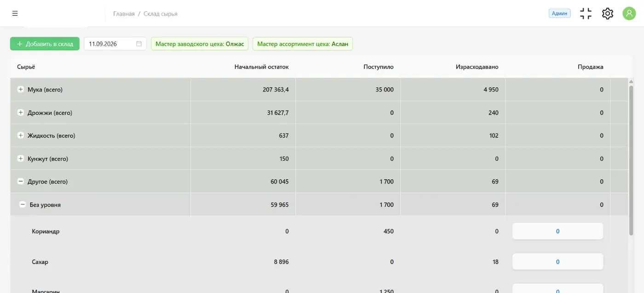Click the Мастер ассортимент цеха: Аслан tag

pos(303,44)
